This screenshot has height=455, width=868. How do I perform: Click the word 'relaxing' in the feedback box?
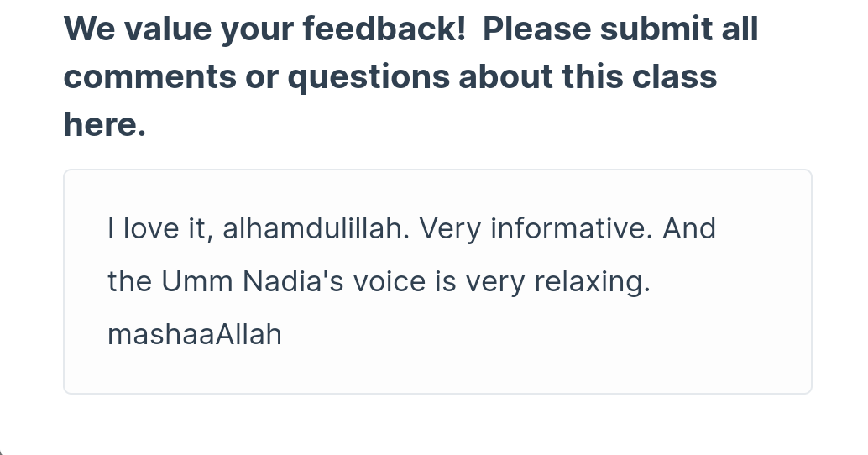point(592,282)
